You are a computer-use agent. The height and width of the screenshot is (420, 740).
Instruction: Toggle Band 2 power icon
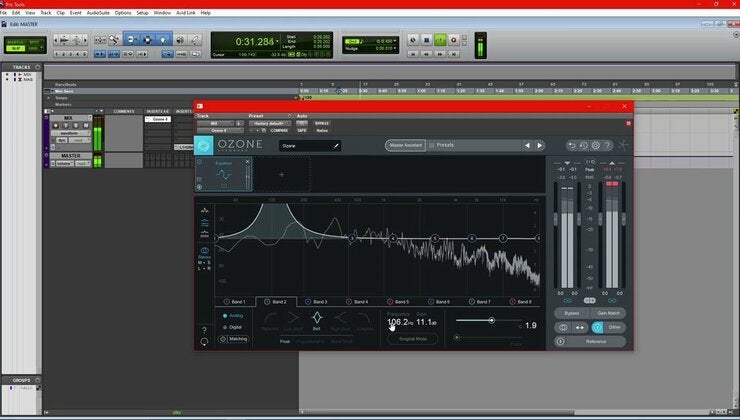pyautogui.click(x=267, y=302)
